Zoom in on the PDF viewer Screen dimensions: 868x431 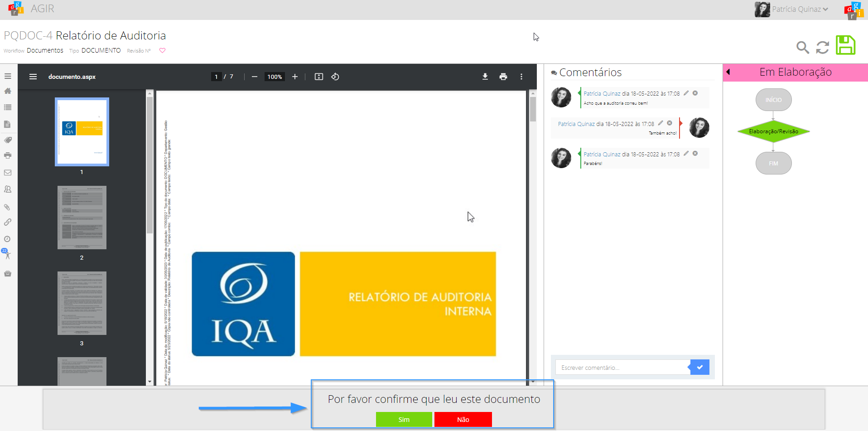(x=295, y=77)
